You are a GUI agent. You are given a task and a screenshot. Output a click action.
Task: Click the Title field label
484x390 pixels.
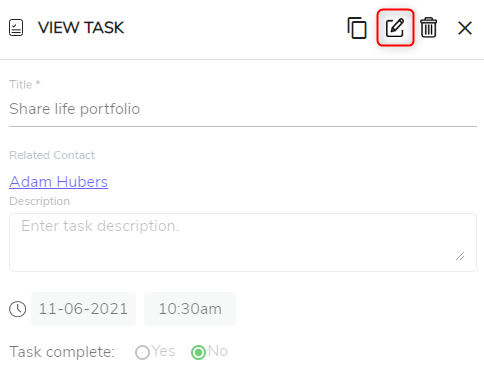25,84
